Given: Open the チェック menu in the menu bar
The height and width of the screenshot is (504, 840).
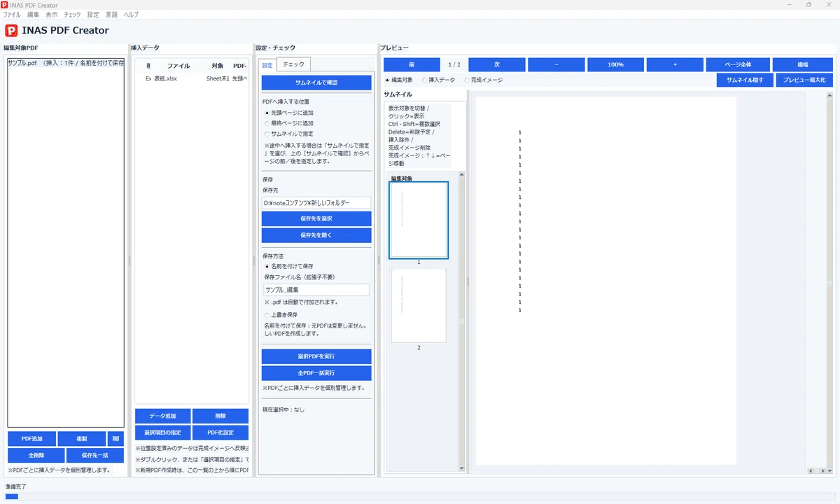Looking at the screenshot, I should (72, 14).
